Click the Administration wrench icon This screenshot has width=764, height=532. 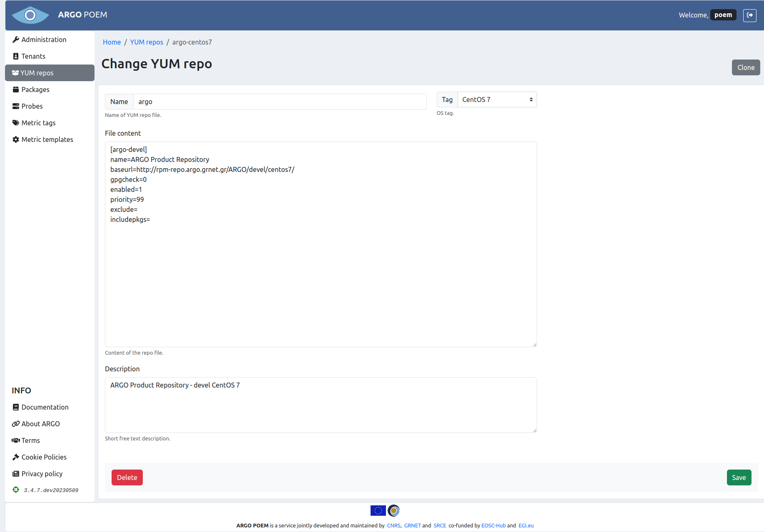16,39
